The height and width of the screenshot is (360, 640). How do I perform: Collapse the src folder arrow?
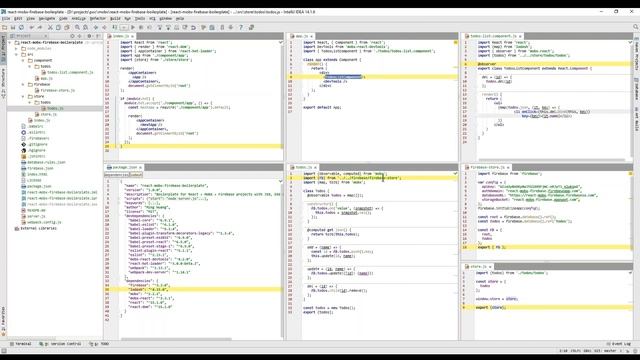click(17, 54)
